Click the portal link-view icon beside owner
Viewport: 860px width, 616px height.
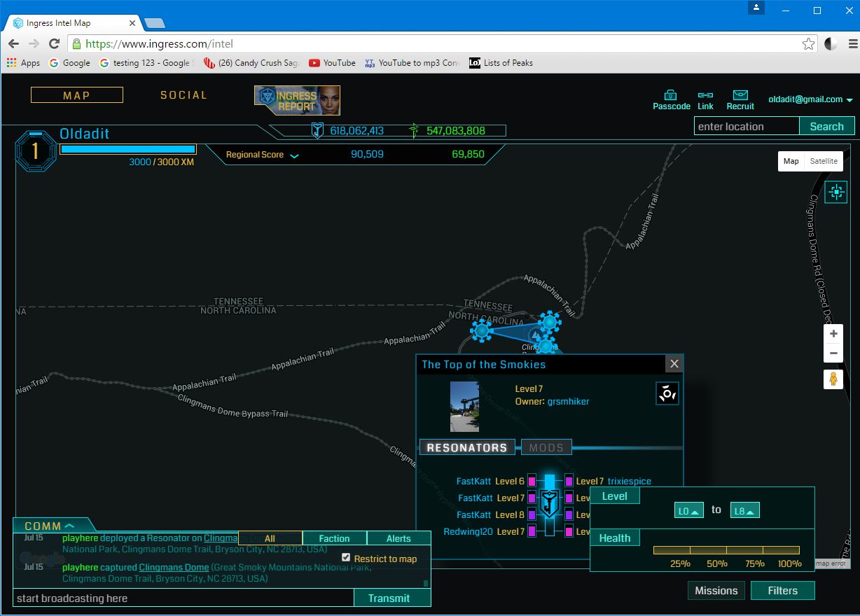(x=667, y=393)
